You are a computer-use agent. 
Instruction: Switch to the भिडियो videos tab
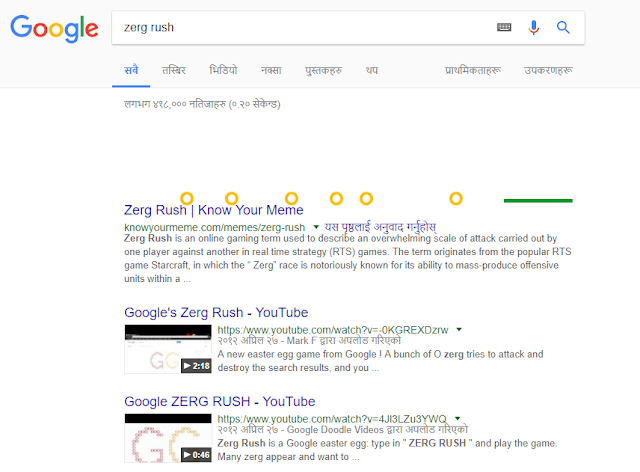(x=223, y=71)
